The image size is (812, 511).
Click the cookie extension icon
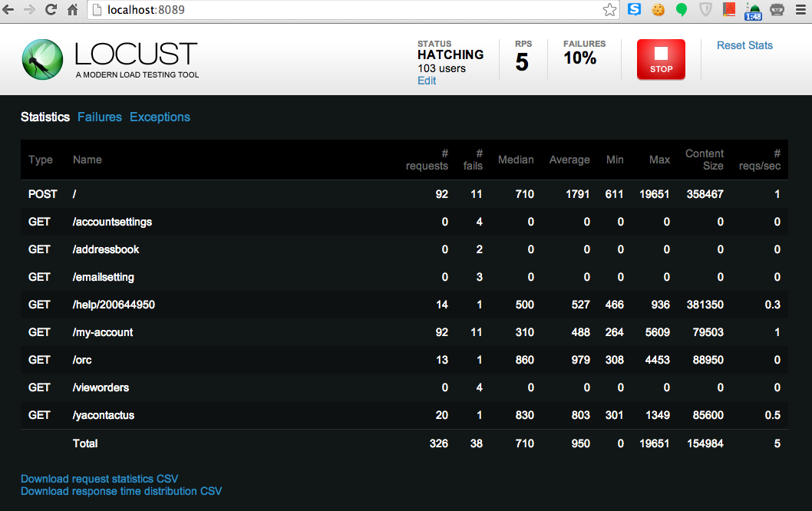click(659, 11)
